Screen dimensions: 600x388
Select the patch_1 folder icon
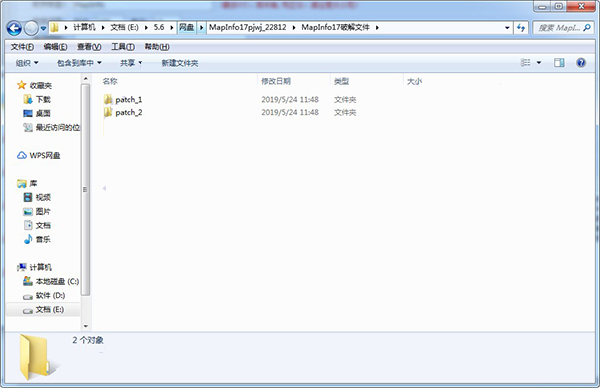(108, 99)
